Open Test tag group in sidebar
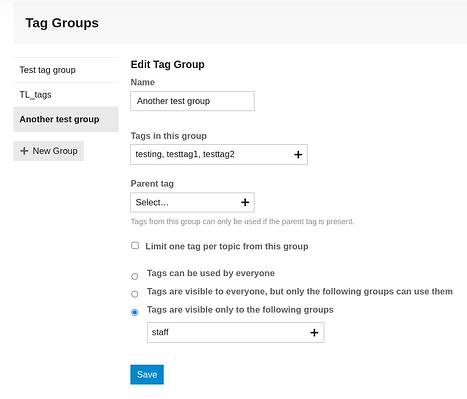The image size is (467, 399). tap(66, 70)
